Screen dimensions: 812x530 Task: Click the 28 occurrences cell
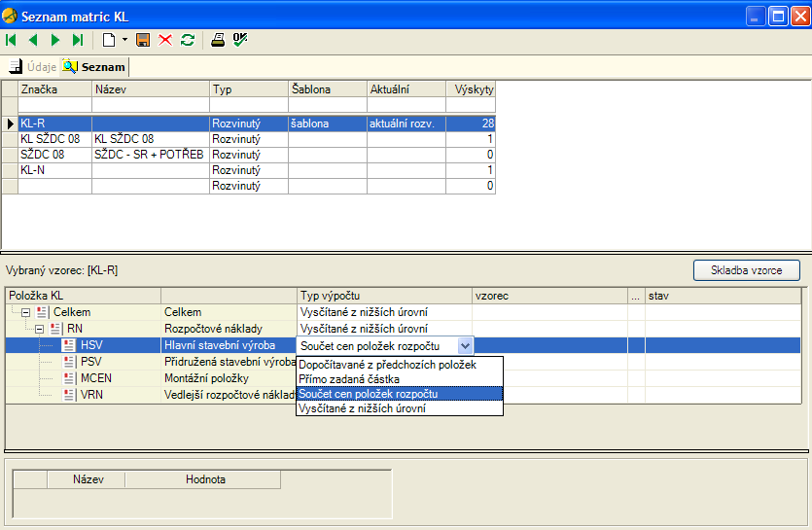coord(471,124)
